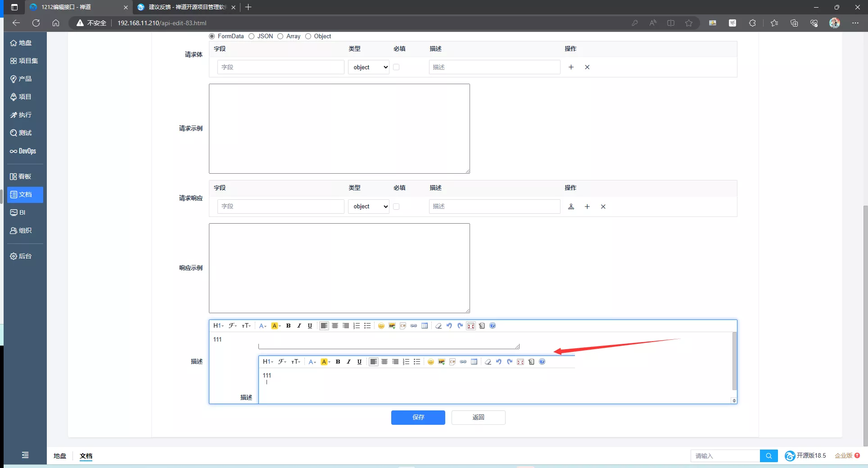Toggle bold in the outer description editor toolbar
The height and width of the screenshot is (468, 868).
click(288, 326)
